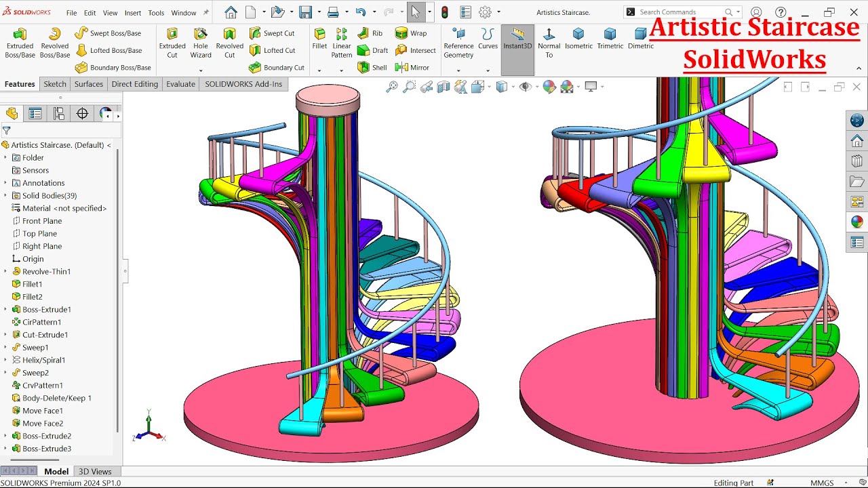Switch to Isometric view

[578, 39]
